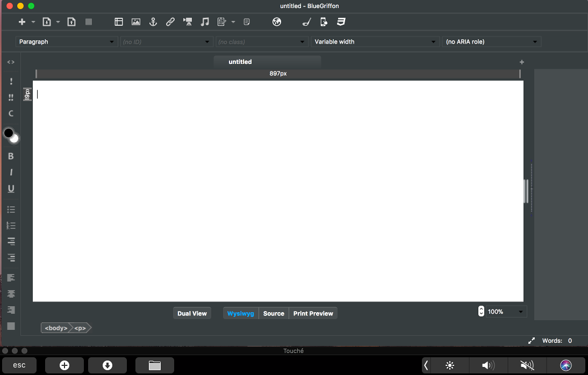Expand the open file dropdown arrow
Viewport: 588px width, 375px height.
pyautogui.click(x=58, y=22)
